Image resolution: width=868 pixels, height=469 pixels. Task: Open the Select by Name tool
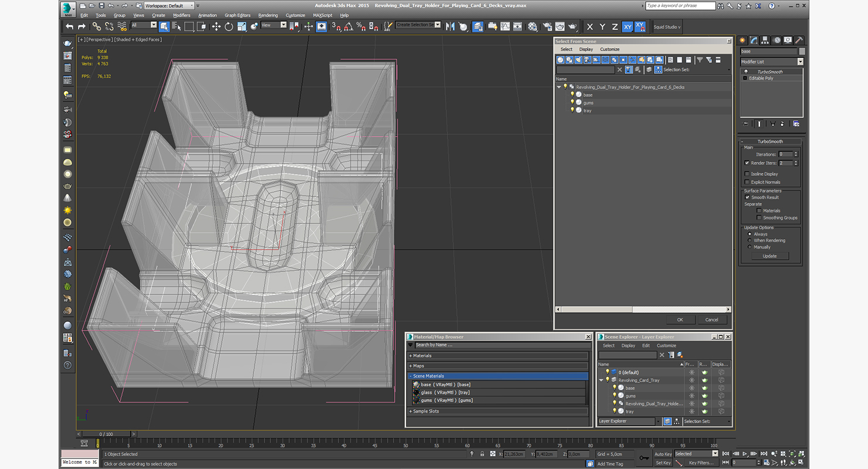(x=176, y=26)
